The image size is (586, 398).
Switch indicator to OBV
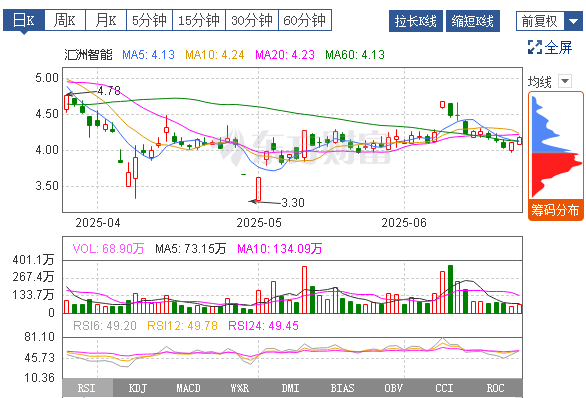(393, 388)
